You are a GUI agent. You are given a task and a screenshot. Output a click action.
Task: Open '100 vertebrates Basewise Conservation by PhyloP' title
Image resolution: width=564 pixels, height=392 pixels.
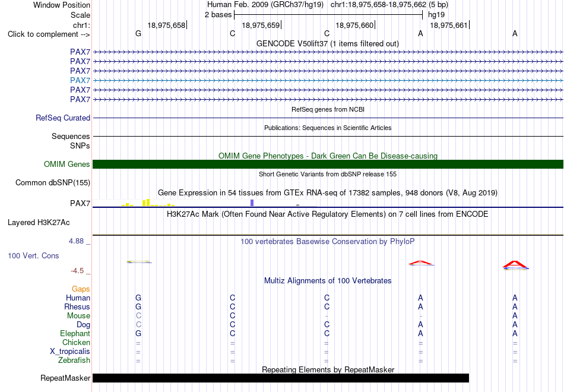(328, 242)
